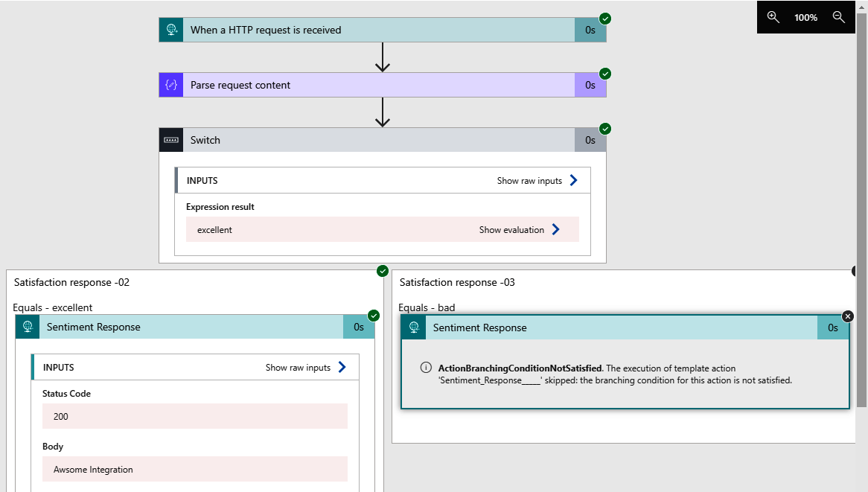Click the info icon beside ActionBranchingConditionNotSatisfied

coord(426,368)
